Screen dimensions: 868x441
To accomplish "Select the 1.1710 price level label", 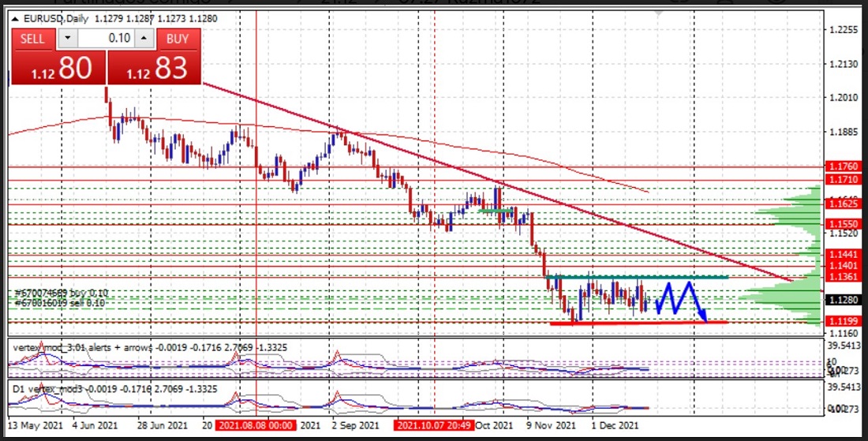I will (843, 181).
